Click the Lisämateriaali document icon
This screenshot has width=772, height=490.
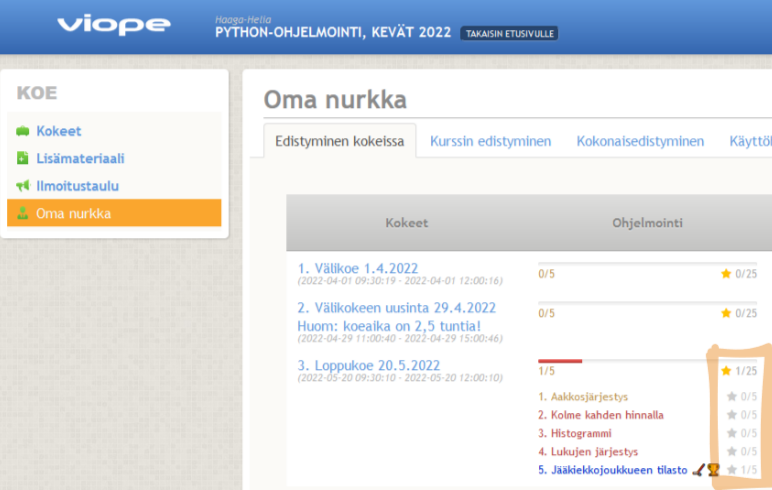[22, 158]
